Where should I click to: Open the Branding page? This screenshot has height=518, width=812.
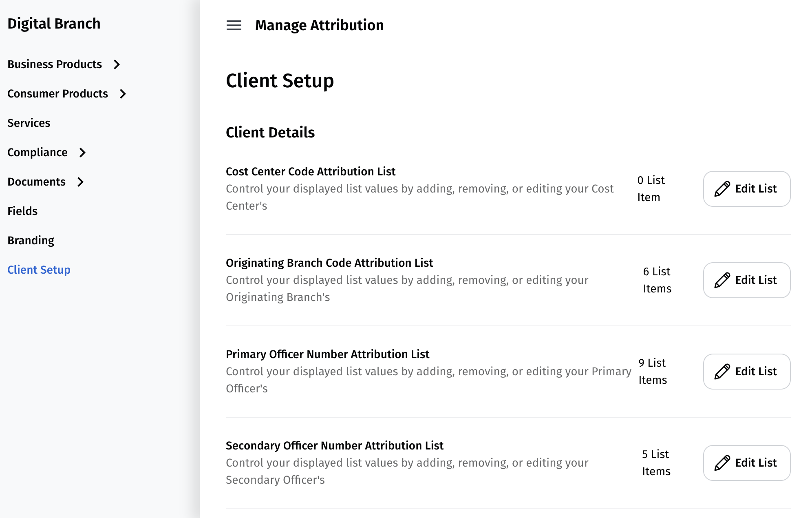tap(31, 241)
